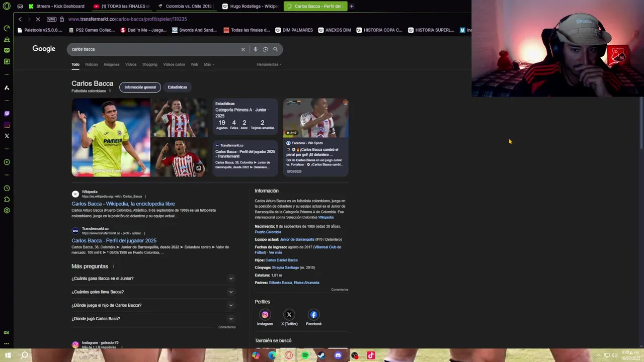Open the Herramientas dropdown
644x362 pixels.
pyautogui.click(x=269, y=64)
